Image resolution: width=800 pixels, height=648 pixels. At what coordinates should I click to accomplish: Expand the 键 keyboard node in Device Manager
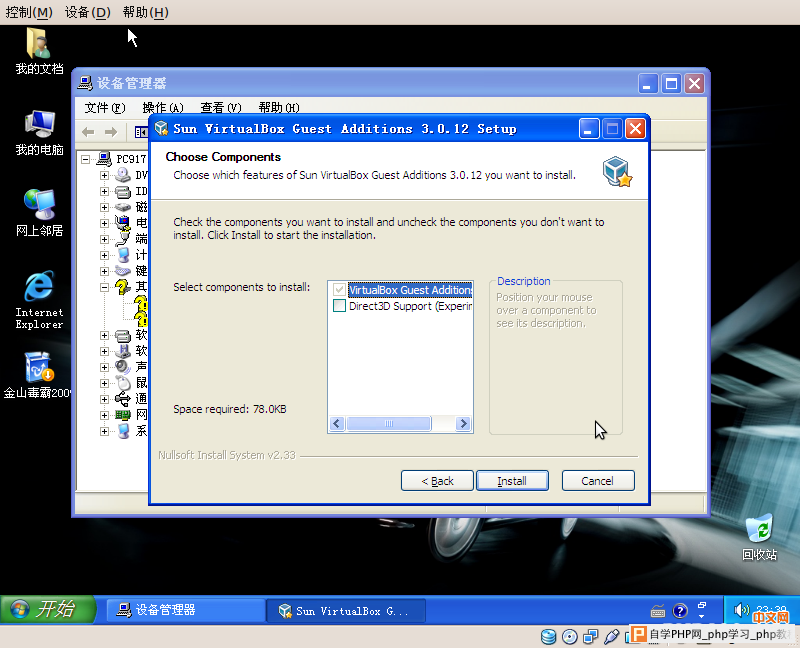pos(104,271)
